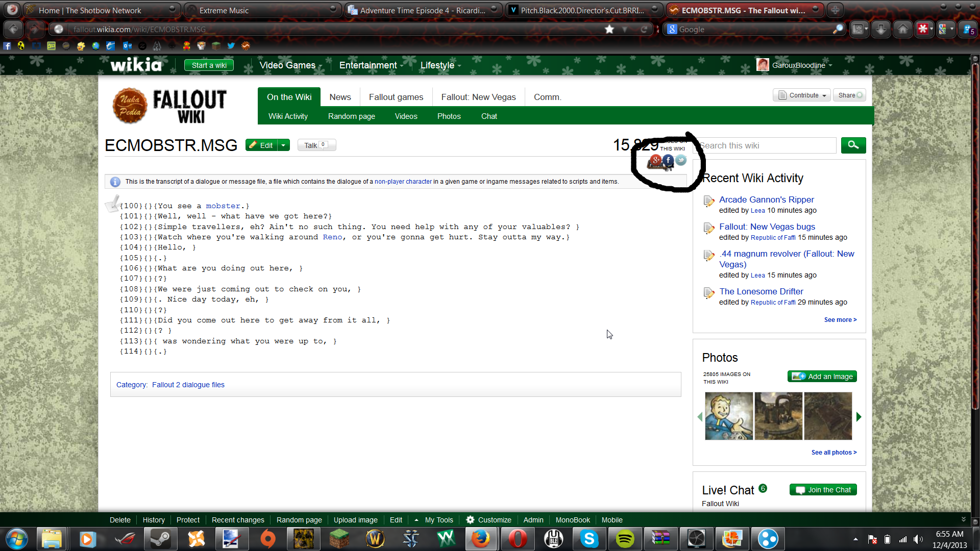Click the Minecraft grass block bookmark
This screenshot has height=551, width=980.
tap(216, 46)
